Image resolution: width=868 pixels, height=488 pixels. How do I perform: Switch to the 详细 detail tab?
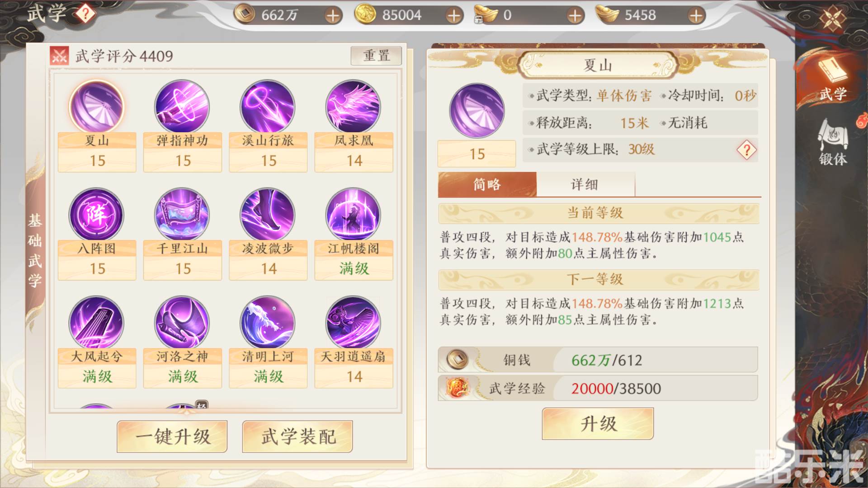tap(585, 184)
